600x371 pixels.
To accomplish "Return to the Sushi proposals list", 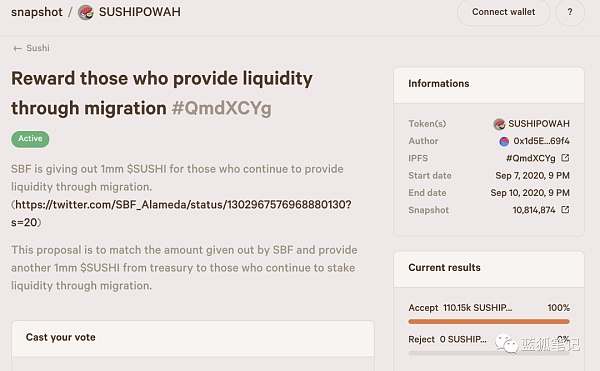I will [38, 48].
